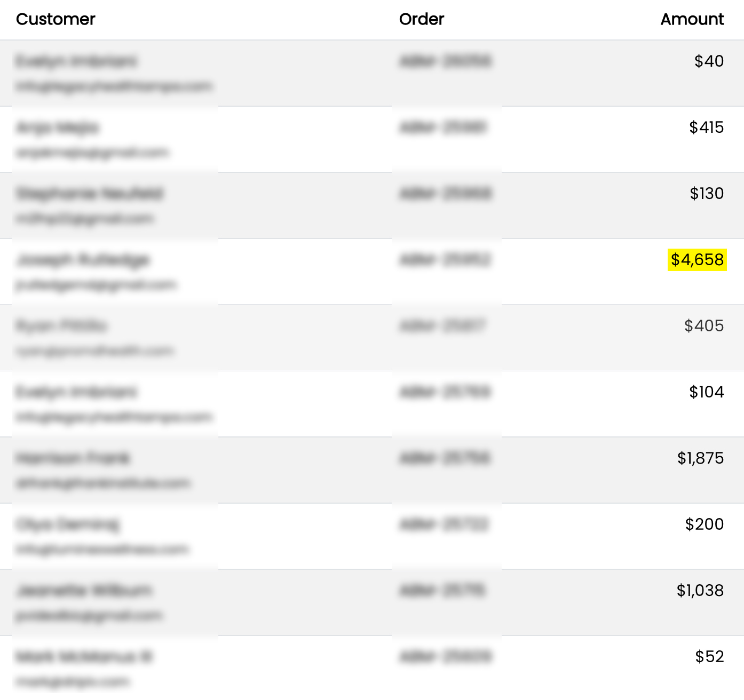Select the $1,875 amount cell

(700, 458)
